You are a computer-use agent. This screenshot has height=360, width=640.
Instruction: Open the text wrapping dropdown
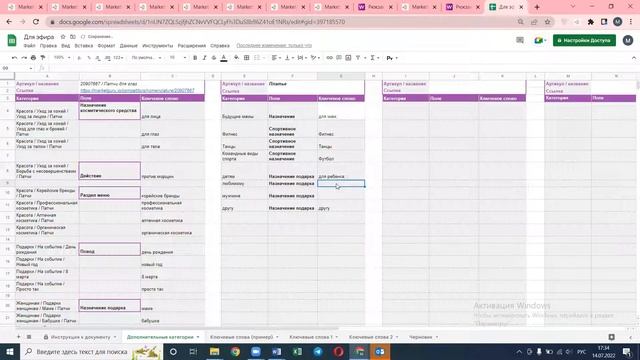click(302, 58)
